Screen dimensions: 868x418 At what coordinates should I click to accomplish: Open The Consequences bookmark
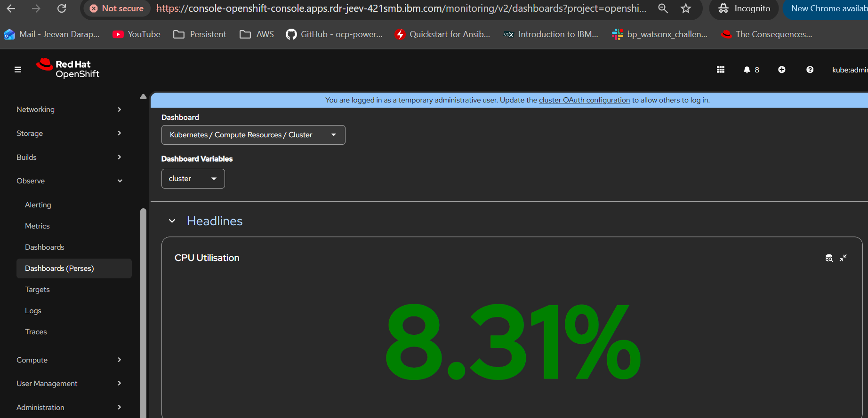tap(767, 34)
